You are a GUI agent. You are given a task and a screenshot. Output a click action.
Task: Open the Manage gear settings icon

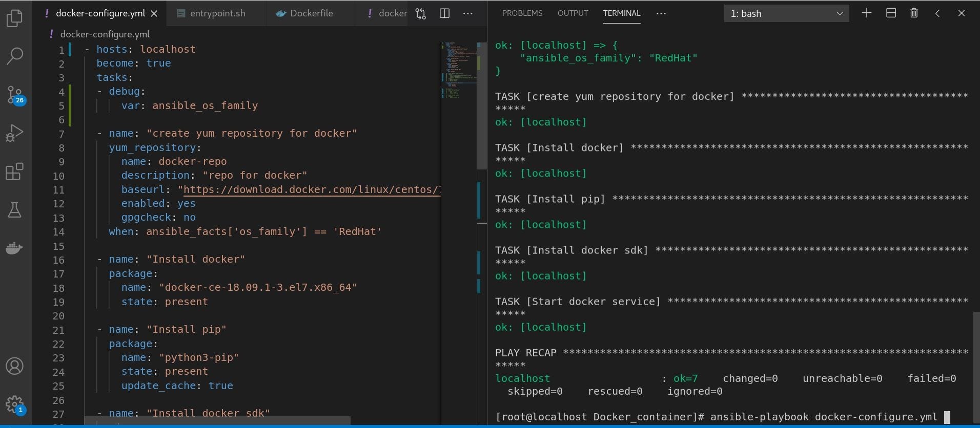14,405
